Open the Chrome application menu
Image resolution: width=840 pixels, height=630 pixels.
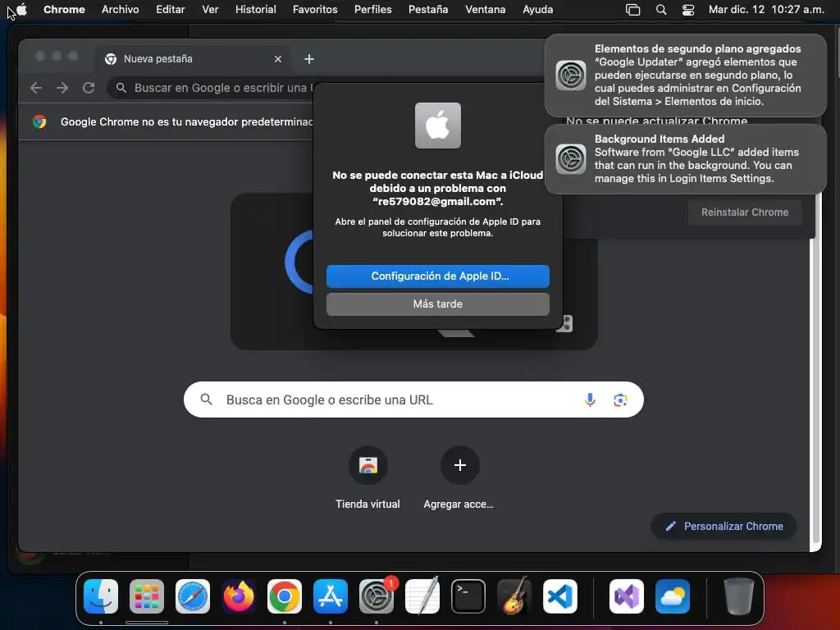[x=64, y=9]
